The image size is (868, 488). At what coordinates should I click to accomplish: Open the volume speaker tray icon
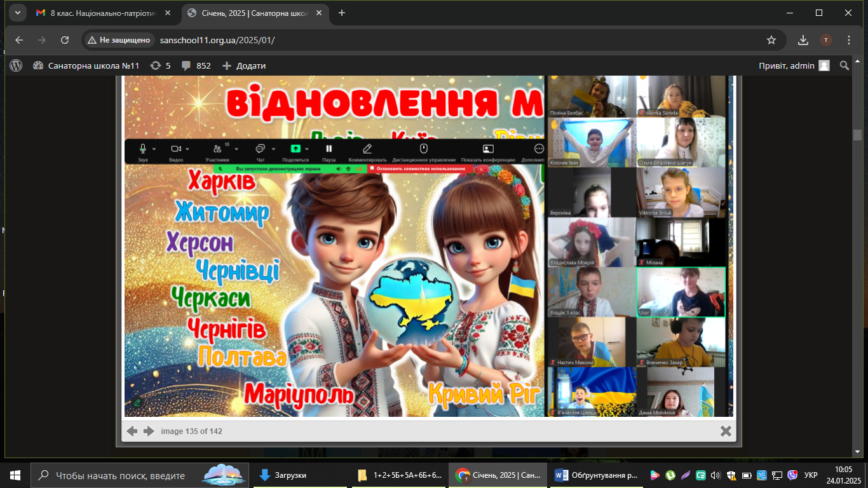click(x=715, y=475)
